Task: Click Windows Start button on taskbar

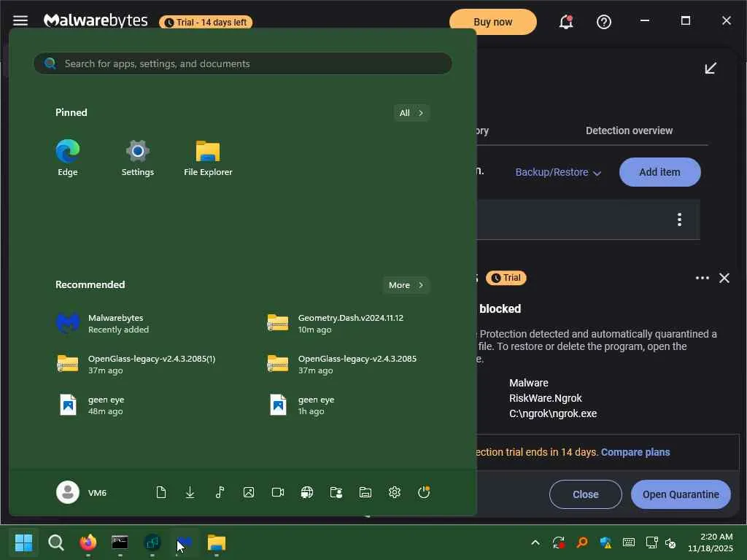Action: pyautogui.click(x=23, y=542)
